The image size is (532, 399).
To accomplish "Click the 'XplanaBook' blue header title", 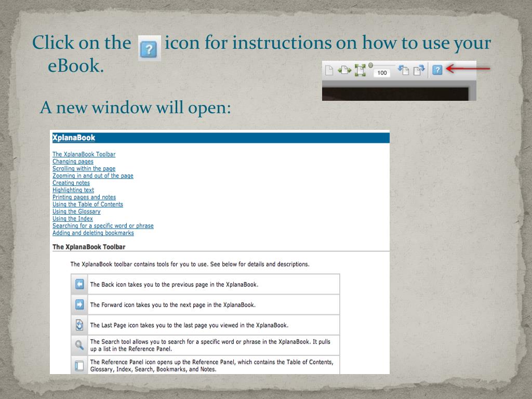I will point(74,138).
